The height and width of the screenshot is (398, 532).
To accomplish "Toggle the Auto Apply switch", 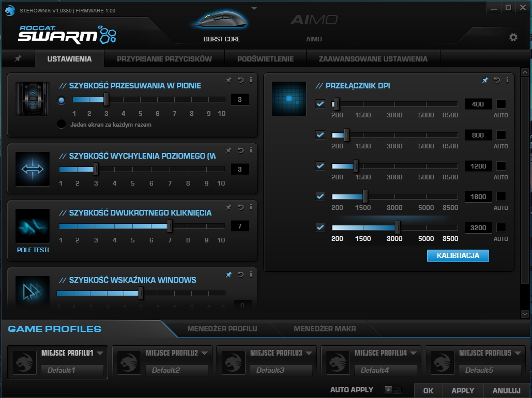I will point(392,390).
